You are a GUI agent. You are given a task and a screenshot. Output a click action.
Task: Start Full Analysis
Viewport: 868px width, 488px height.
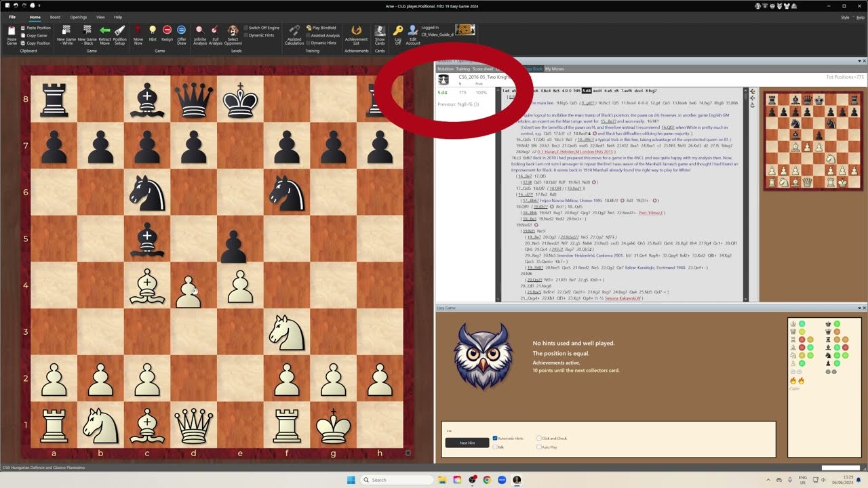(x=215, y=35)
